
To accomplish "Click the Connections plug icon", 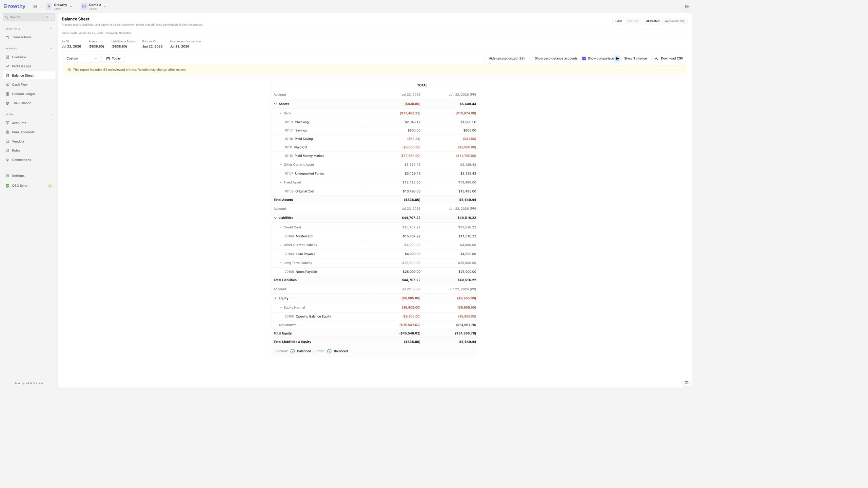I will coord(7,160).
